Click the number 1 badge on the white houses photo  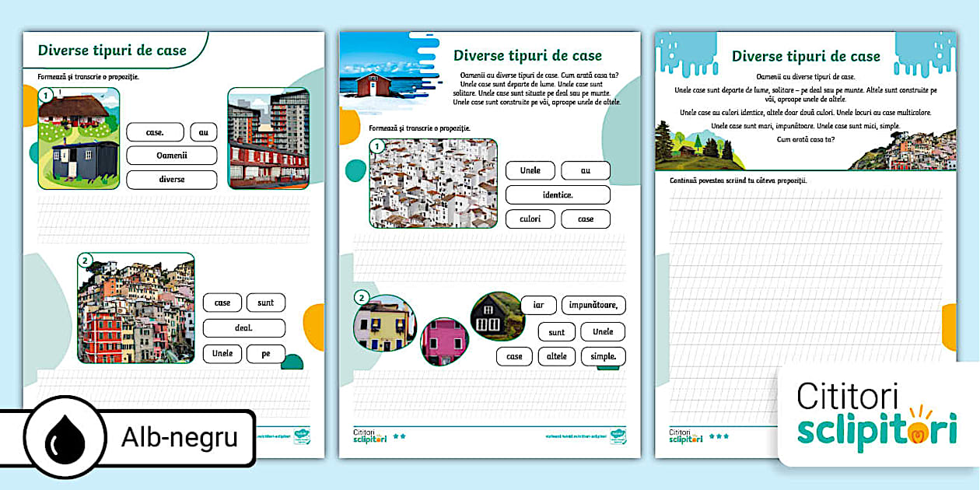click(376, 146)
